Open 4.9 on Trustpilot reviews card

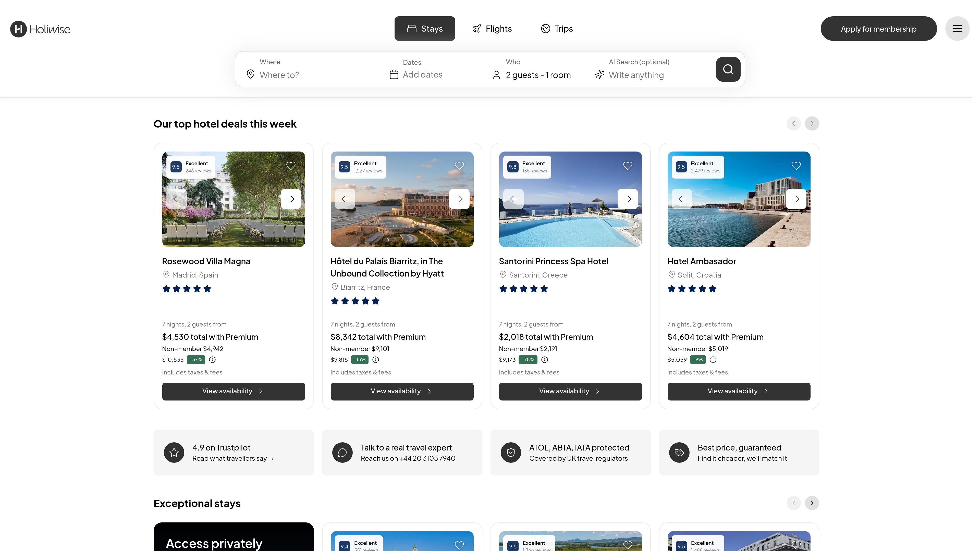tap(234, 453)
